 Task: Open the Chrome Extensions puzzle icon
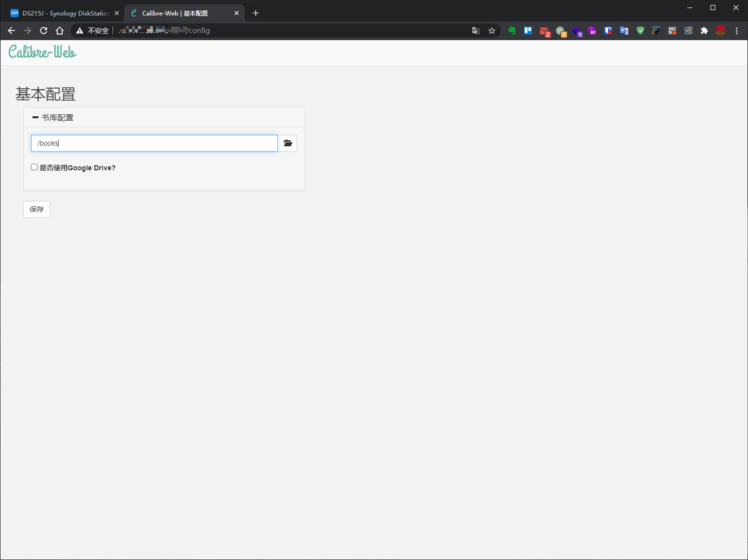pos(704,31)
